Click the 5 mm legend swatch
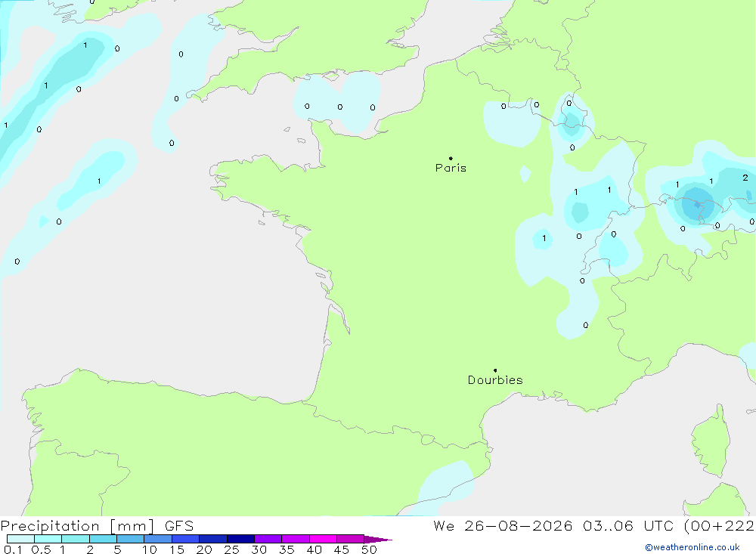 tap(131, 539)
